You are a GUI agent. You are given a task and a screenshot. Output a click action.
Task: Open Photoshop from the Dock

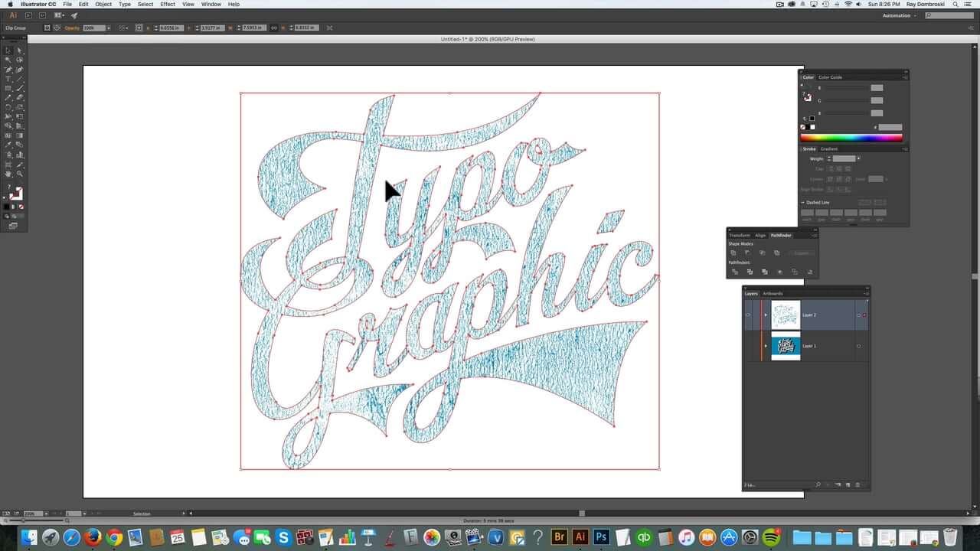pos(601,537)
